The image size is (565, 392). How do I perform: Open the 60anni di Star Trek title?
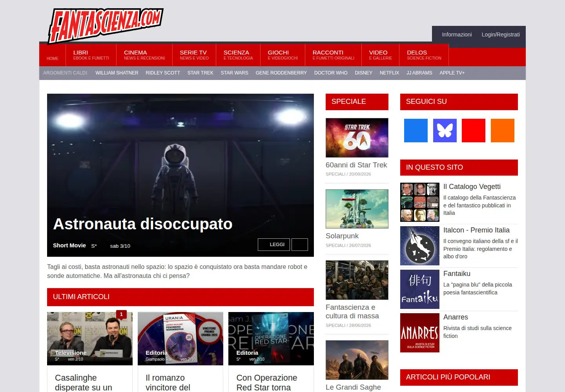[356, 165]
